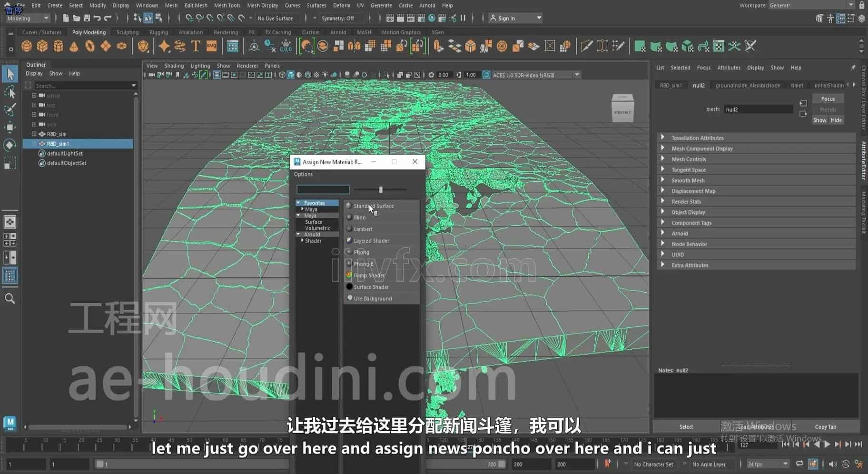Open the Mesh Tools menu

227,5
